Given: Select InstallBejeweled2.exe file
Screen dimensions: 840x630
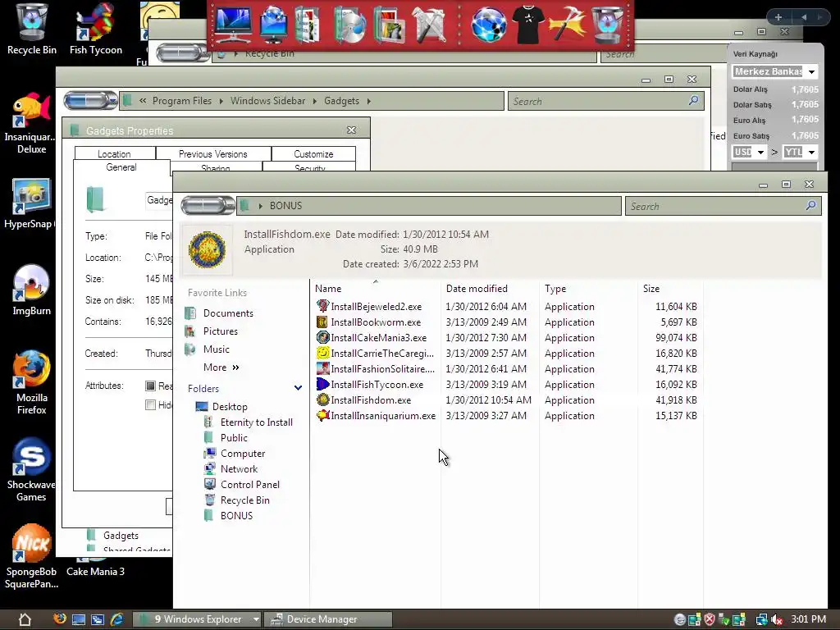Looking at the screenshot, I should tap(377, 307).
